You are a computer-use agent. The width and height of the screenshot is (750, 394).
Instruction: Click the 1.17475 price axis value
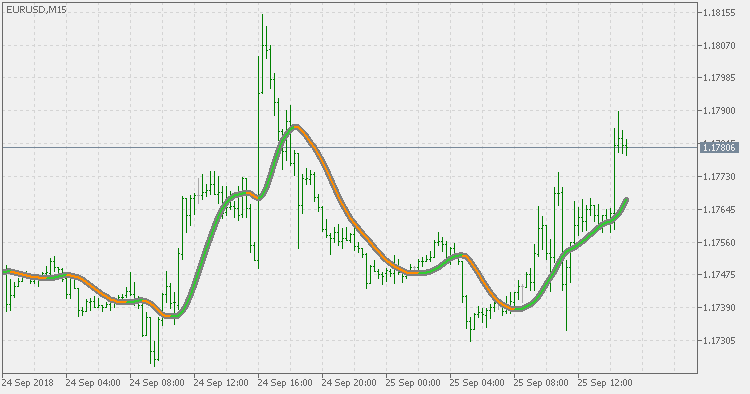click(719, 275)
